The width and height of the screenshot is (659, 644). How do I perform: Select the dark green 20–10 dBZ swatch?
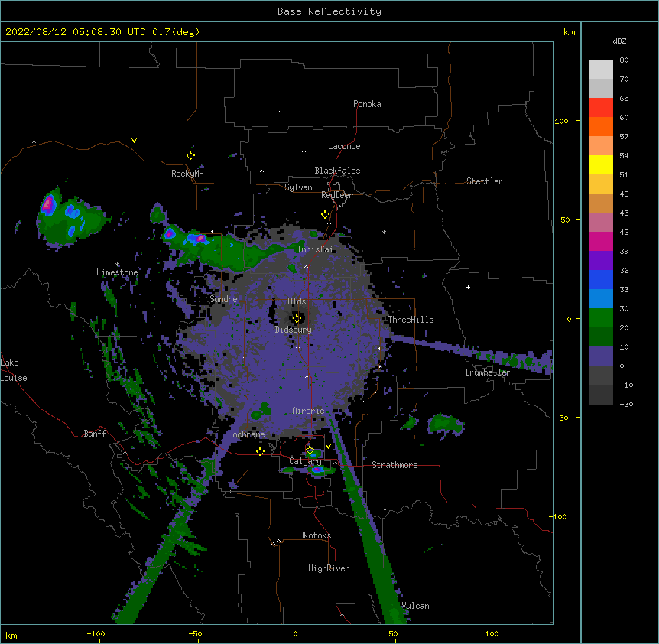601,337
